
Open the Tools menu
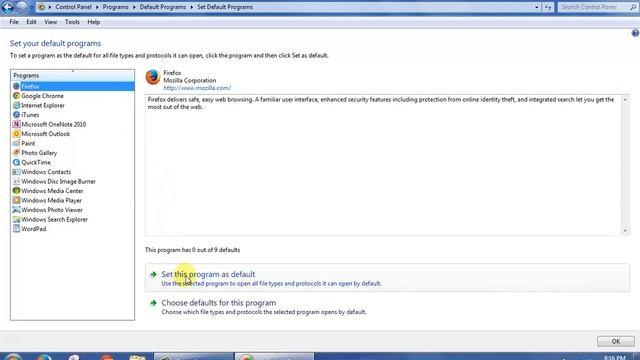(72, 22)
